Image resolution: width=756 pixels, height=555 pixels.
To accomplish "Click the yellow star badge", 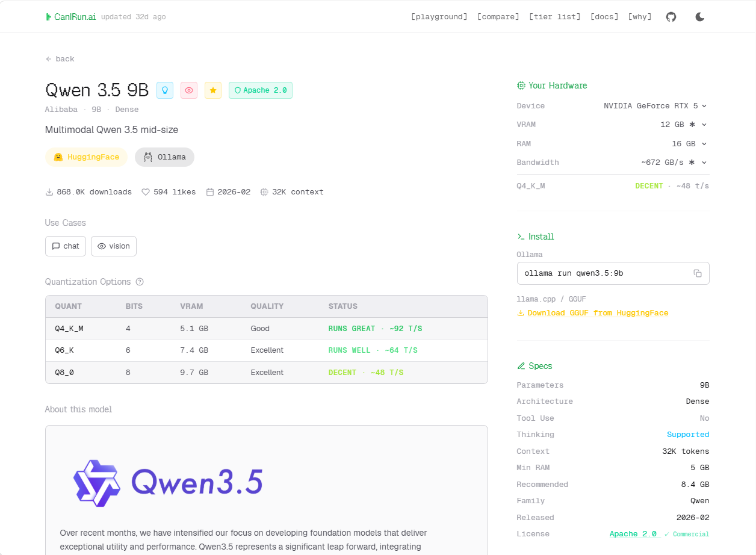I will point(213,90).
